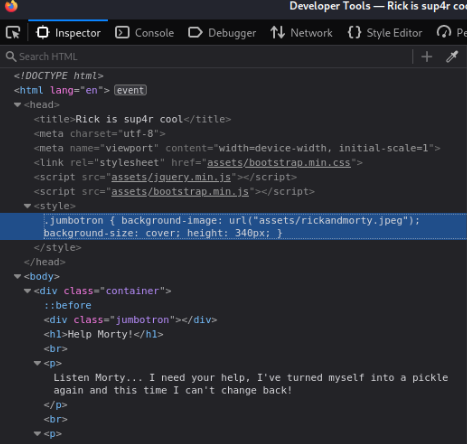The height and width of the screenshot is (444, 467).
Task: Select the br node after the h1
Action: pyautogui.click(x=56, y=349)
